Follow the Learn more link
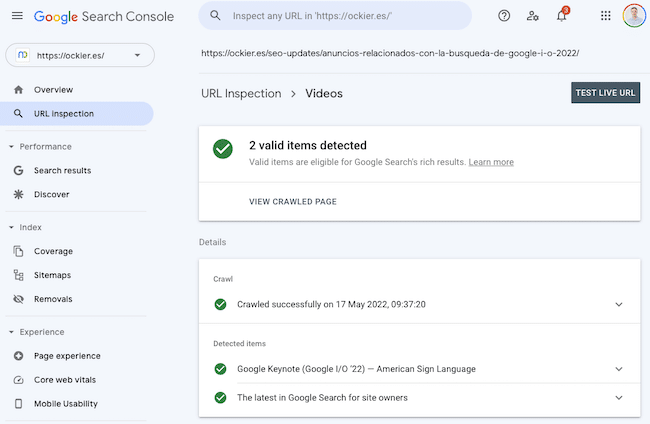 (x=491, y=162)
